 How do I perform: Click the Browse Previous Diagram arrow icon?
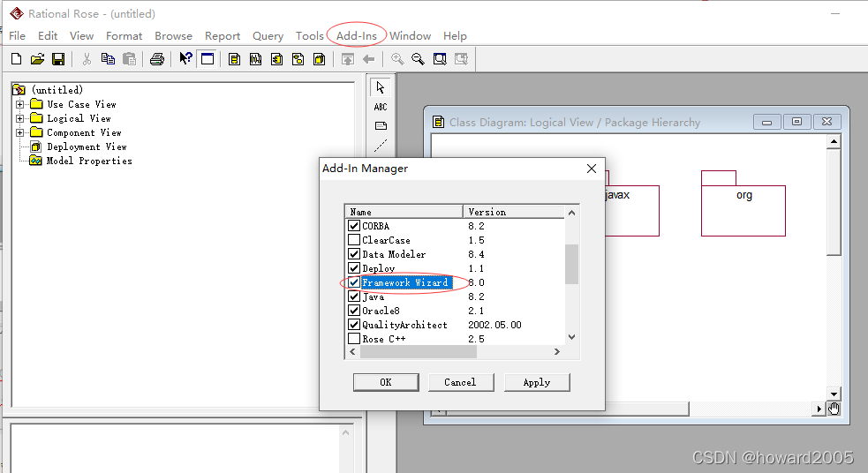[369, 58]
